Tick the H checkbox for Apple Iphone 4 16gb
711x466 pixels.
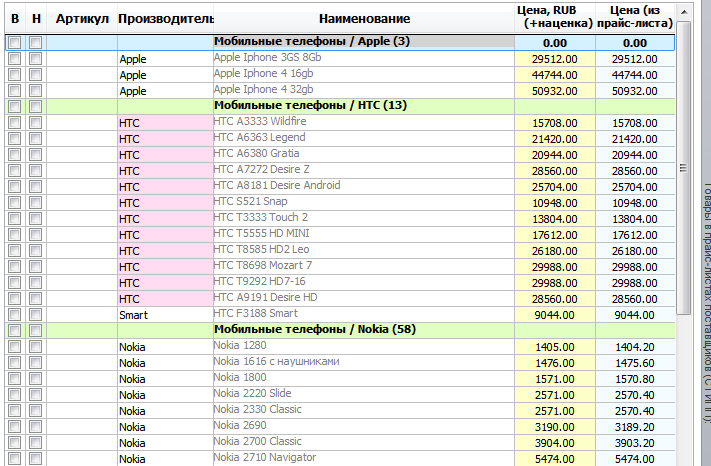pos(35,75)
